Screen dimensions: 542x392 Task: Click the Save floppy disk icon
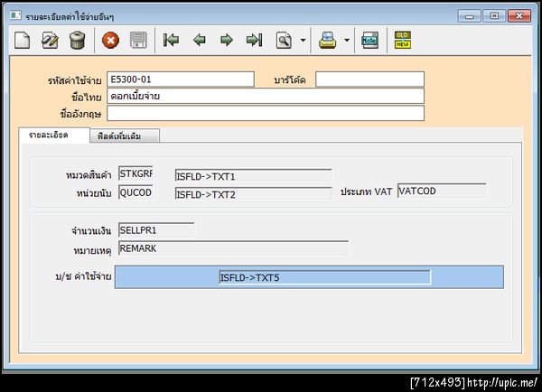tap(138, 40)
